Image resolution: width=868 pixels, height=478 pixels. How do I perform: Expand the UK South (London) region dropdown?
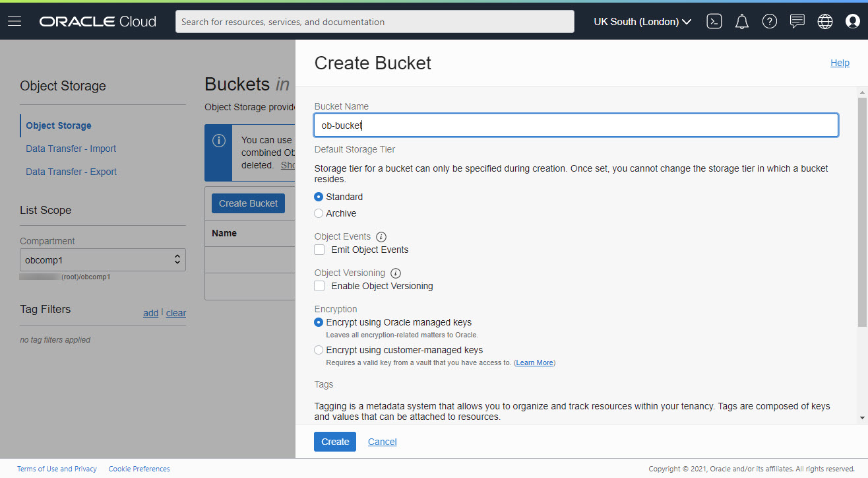tap(642, 22)
